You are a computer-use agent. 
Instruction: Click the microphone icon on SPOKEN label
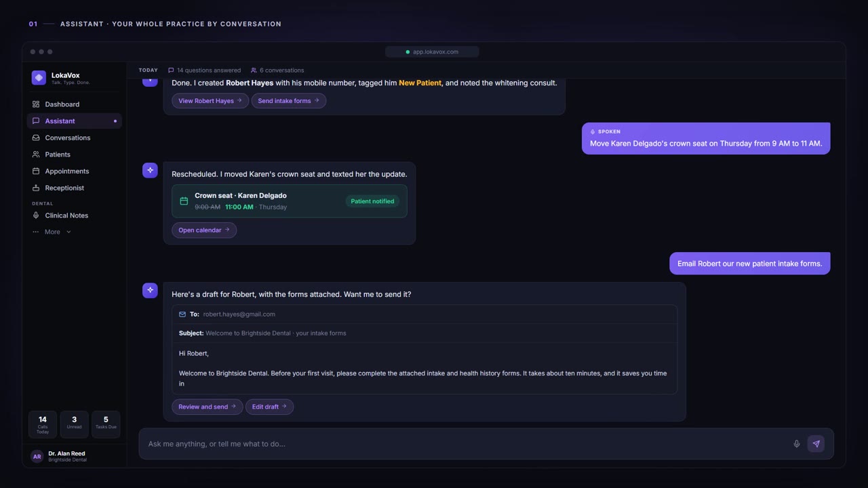coord(593,131)
